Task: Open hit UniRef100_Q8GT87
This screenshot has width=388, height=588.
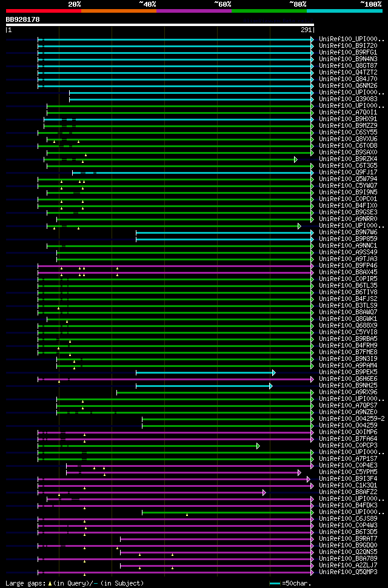Action: click(x=348, y=66)
